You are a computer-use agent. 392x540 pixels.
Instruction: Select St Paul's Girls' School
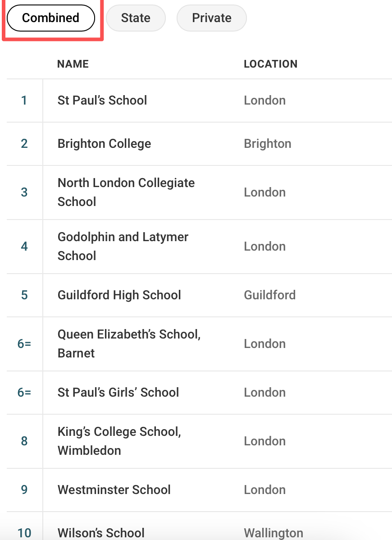(x=118, y=392)
